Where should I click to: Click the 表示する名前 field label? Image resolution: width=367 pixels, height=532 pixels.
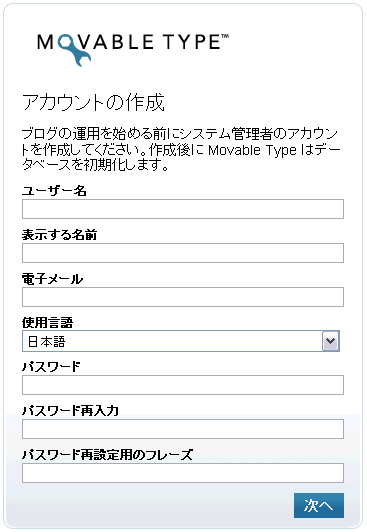click(59, 234)
